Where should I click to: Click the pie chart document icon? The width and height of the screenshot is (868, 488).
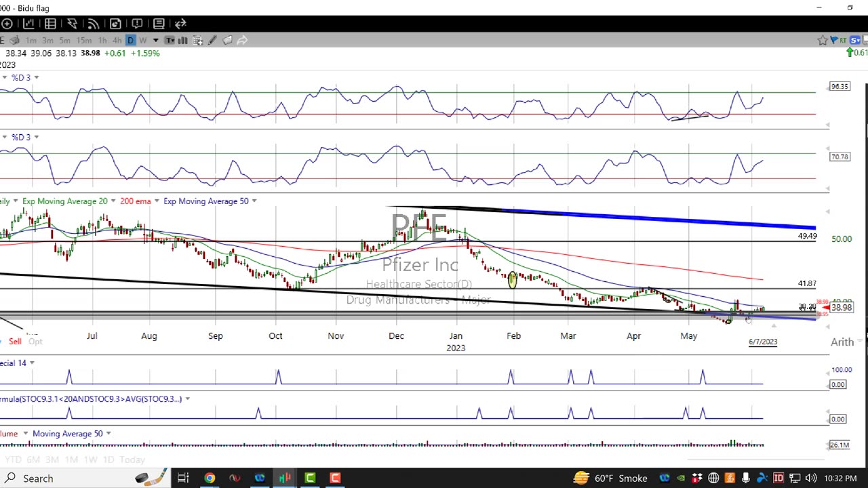[x=115, y=24]
